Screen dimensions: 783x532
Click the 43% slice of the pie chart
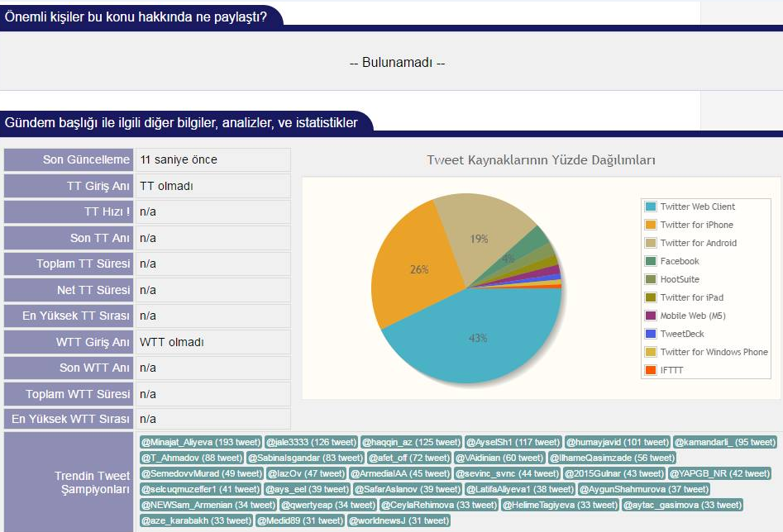pyautogui.click(x=477, y=339)
